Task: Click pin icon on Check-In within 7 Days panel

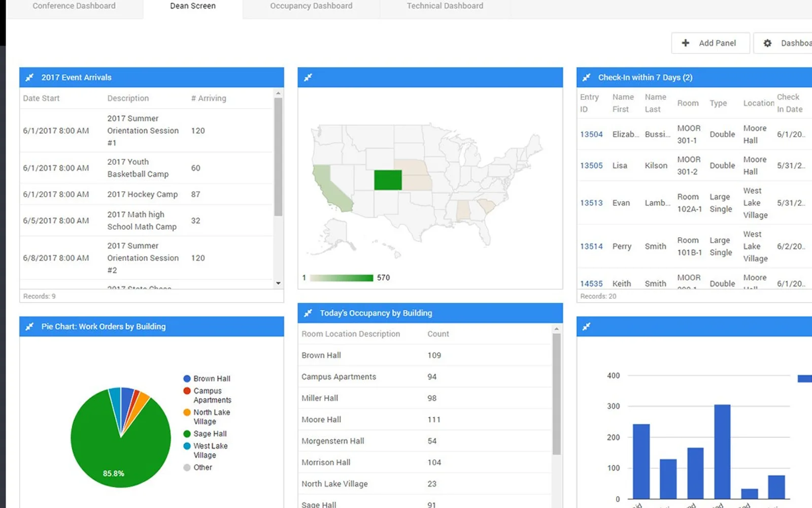Action: point(586,77)
